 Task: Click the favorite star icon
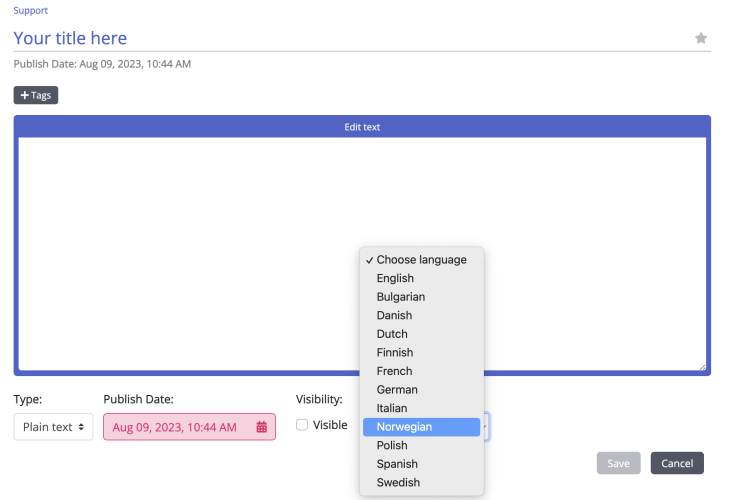[701, 38]
